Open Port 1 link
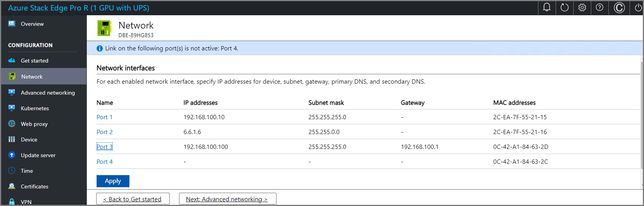The image size is (644, 206). 104,117
